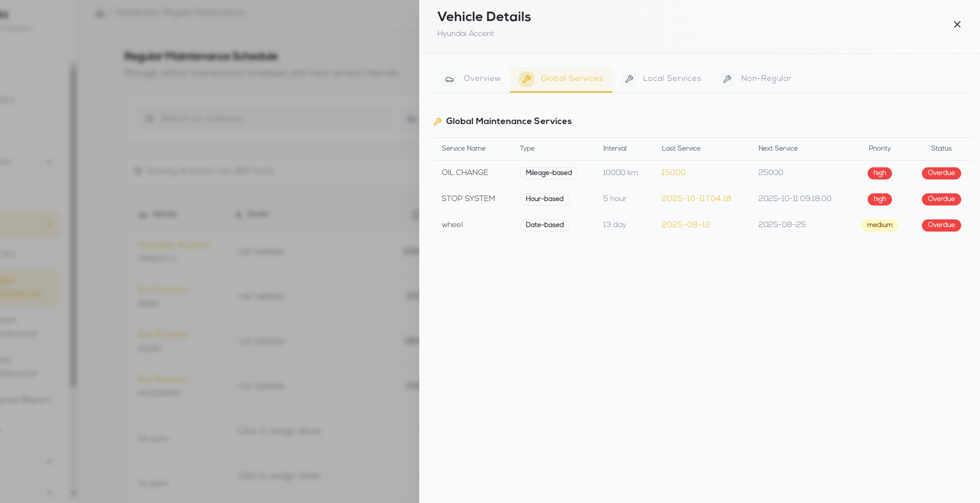Screen dimensions: 980x503
Task: Select the Global Services tab label
Action: point(571,79)
